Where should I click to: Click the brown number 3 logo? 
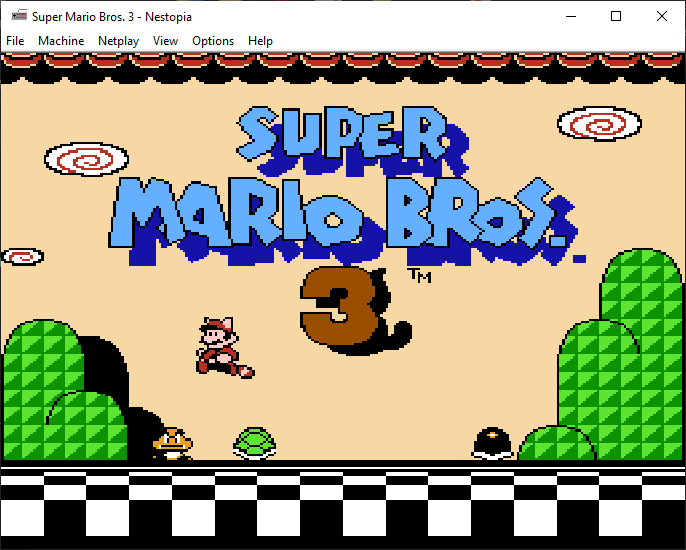(x=339, y=305)
